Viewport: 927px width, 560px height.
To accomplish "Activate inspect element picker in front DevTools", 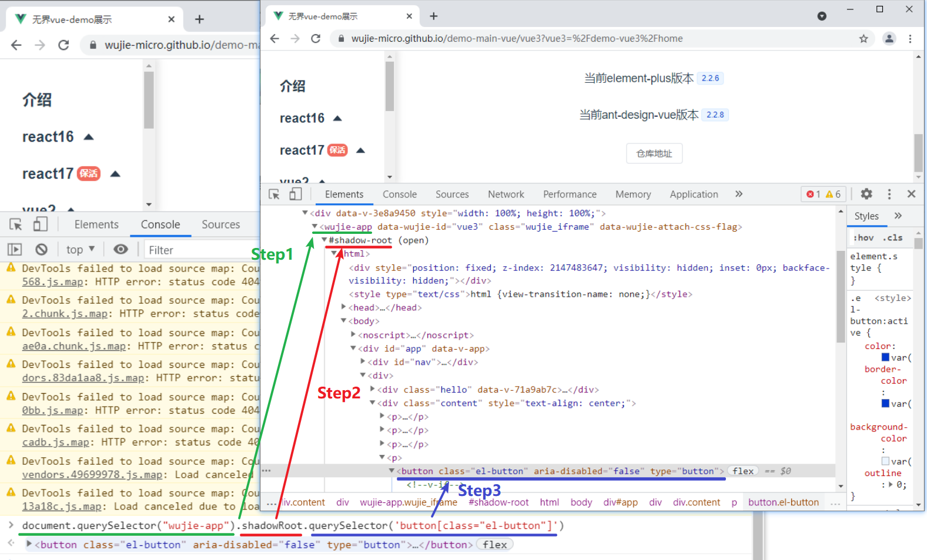I will tap(275, 194).
